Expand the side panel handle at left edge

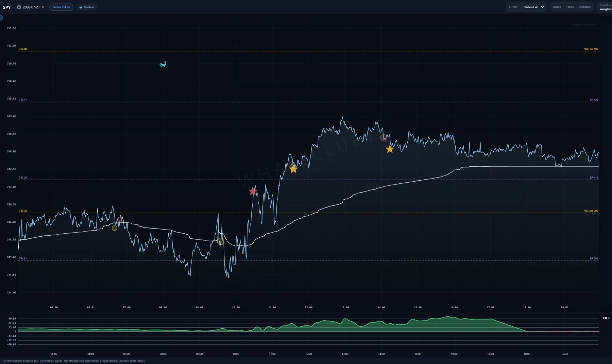(1, 18)
